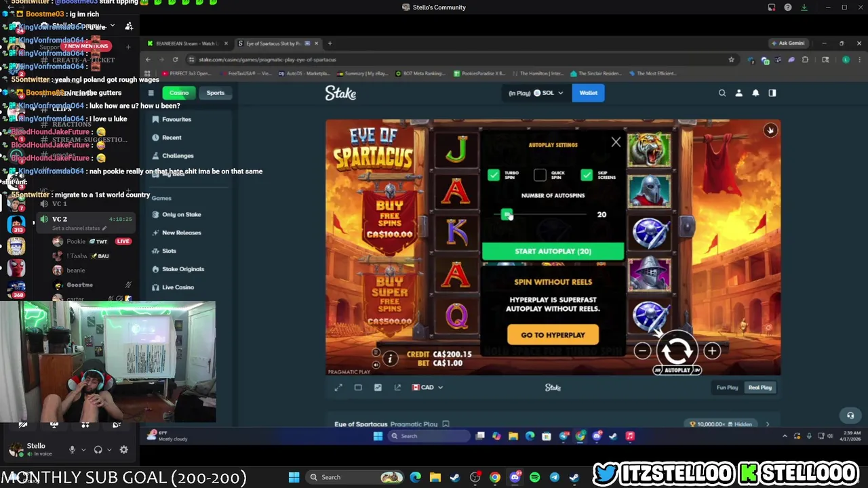Enable the Quick Spin checkbox
This screenshot has height=488, width=868.
pyautogui.click(x=540, y=175)
